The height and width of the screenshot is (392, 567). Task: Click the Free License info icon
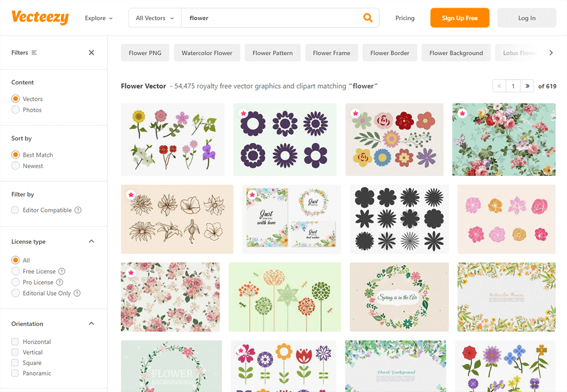coord(62,272)
